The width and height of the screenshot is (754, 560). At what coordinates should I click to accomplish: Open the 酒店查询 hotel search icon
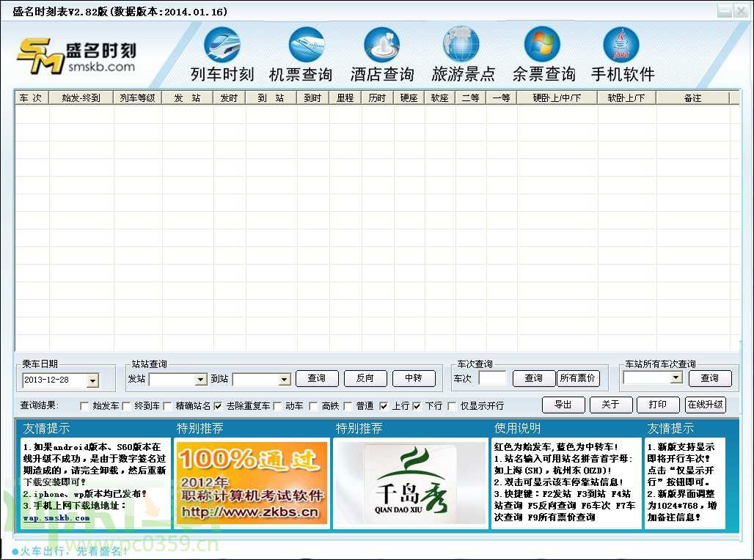[x=382, y=51]
